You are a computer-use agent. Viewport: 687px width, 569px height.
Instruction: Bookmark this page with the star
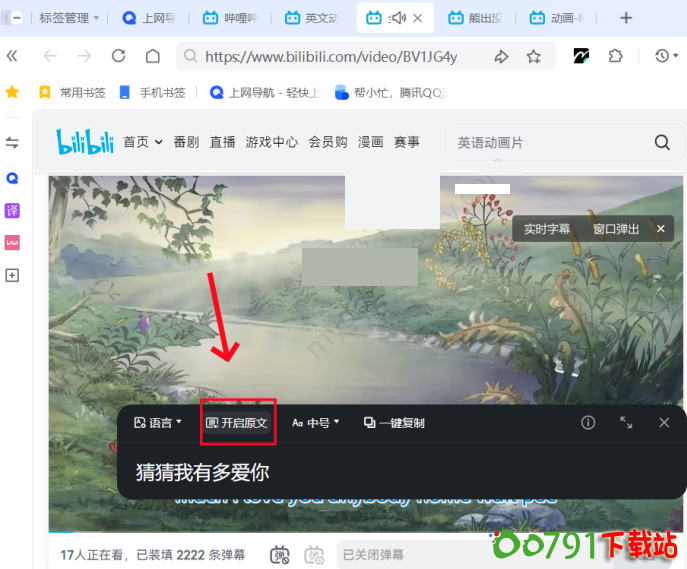pos(533,57)
